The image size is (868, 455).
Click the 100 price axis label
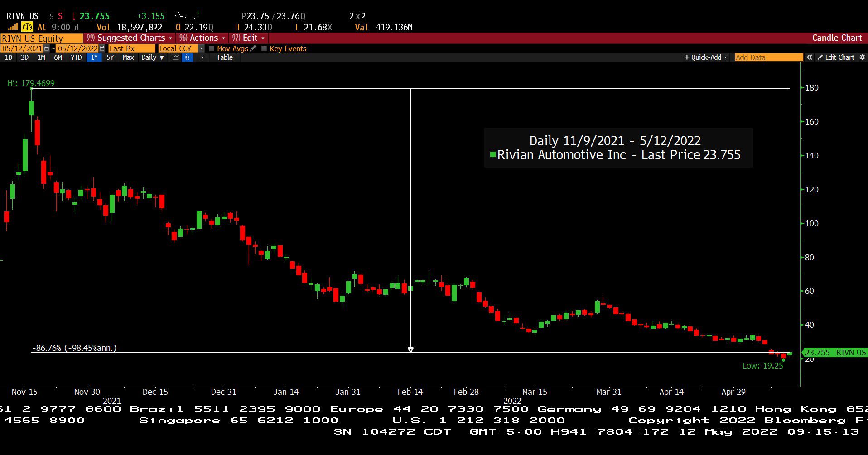(812, 223)
